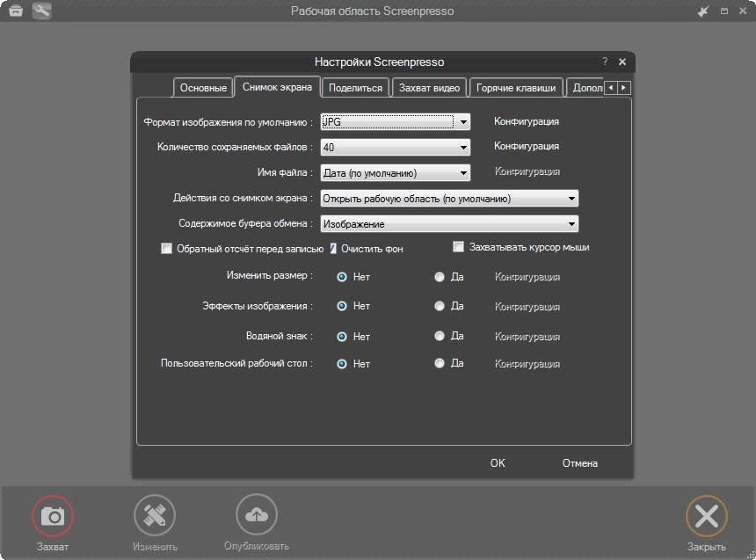Open the default image format JPG dropdown
Screen dimensions: 756x560
coord(396,122)
